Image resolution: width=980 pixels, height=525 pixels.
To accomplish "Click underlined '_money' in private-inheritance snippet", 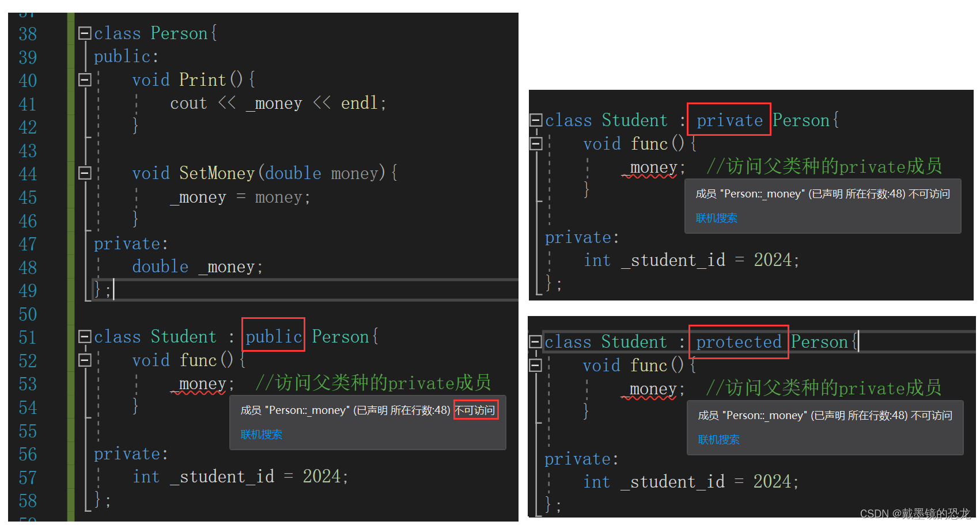I will tap(649, 168).
